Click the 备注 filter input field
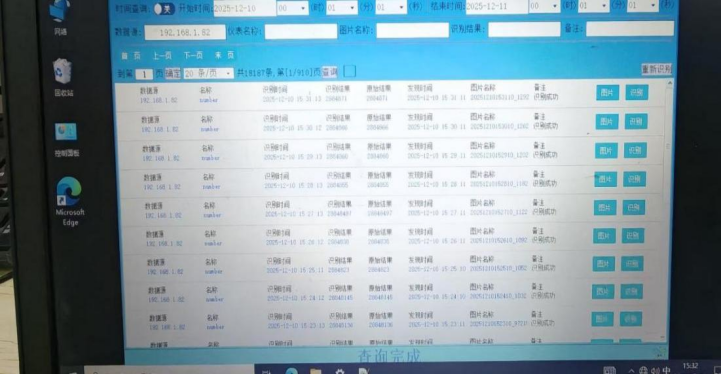The height and width of the screenshot is (375, 721). (x=630, y=28)
